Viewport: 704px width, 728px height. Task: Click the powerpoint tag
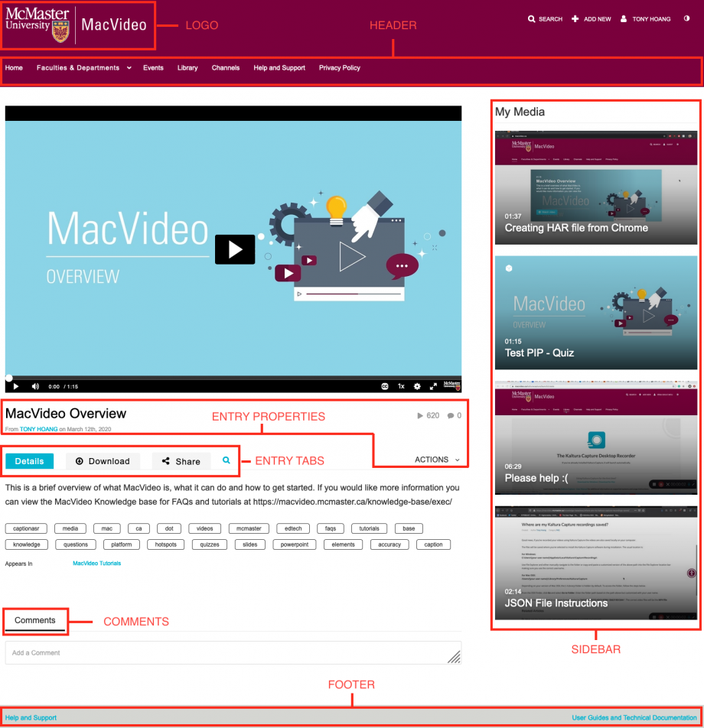click(x=295, y=544)
